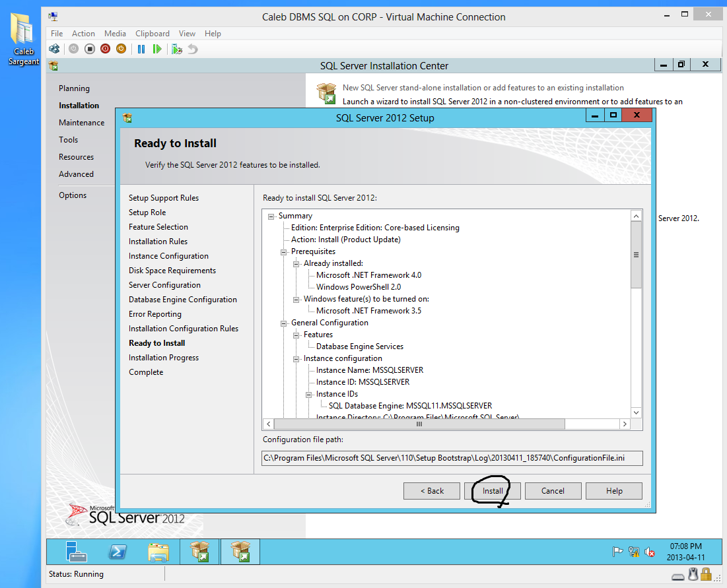Click 'Instance Name: MSSQLSERVER' tree row
Image resolution: width=727 pixels, height=588 pixels.
click(370, 370)
